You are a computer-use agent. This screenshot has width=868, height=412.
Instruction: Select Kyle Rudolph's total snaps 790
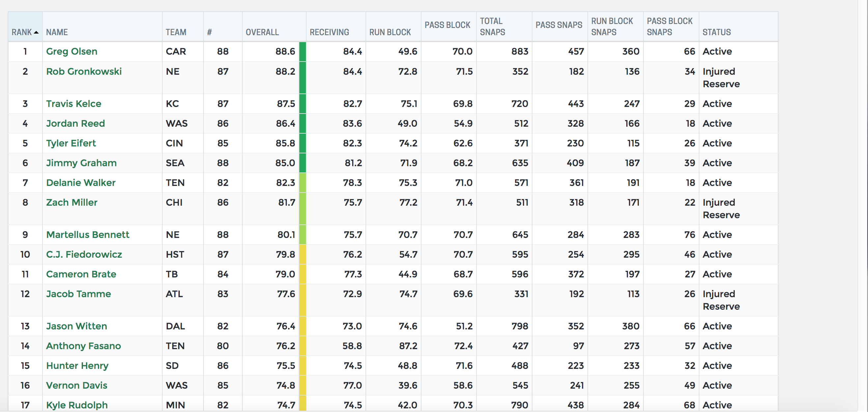tap(520, 405)
